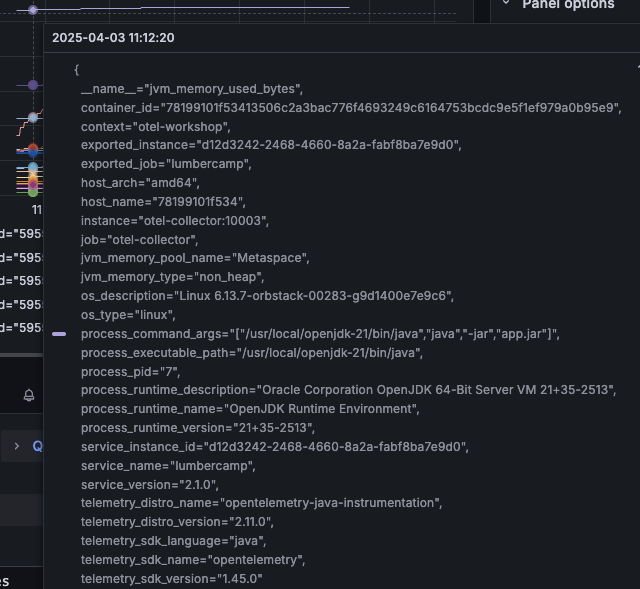
Task: Click the x-axis time label 11
Action: (x=37, y=210)
